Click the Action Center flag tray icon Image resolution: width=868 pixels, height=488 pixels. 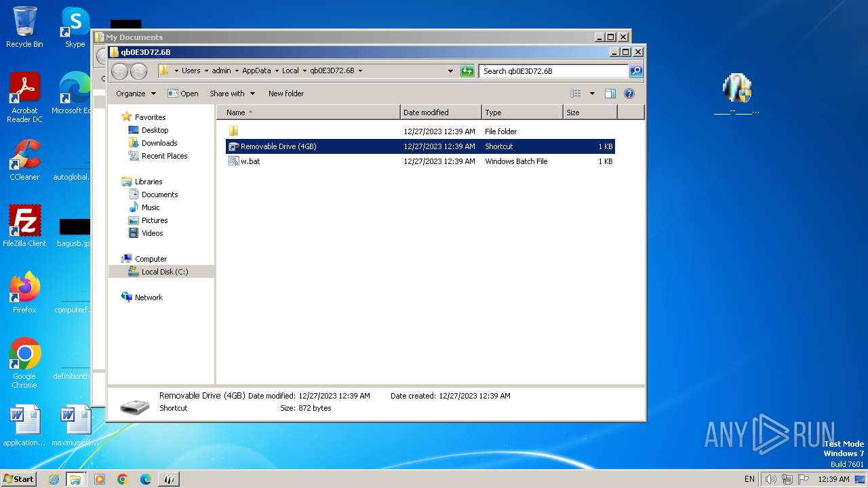(x=804, y=479)
